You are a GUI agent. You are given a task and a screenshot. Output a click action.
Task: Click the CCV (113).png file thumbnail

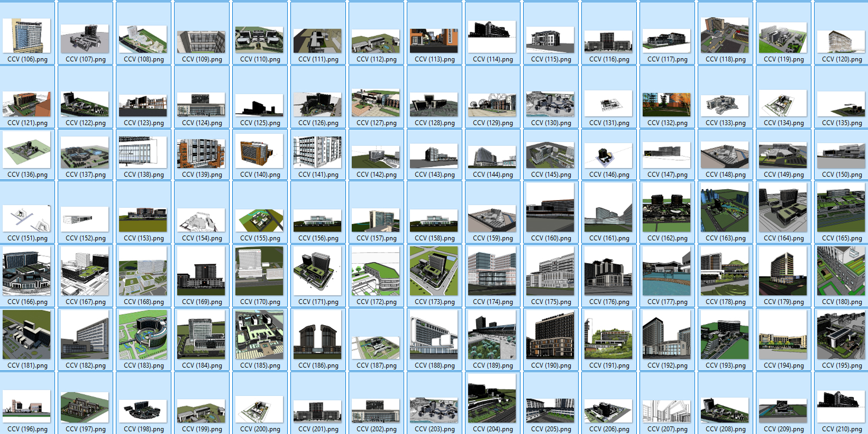434,40
